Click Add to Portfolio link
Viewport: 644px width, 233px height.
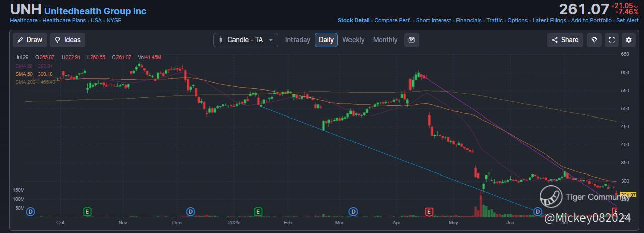(x=591, y=21)
